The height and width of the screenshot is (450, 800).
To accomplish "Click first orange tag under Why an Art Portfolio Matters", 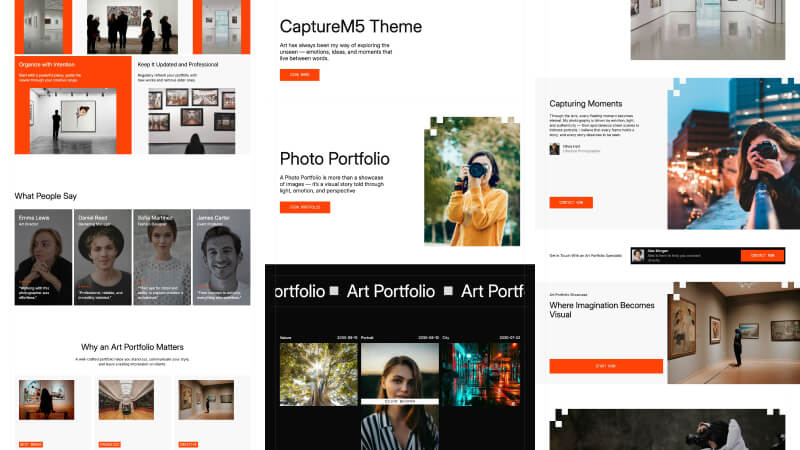I will 30,444.
